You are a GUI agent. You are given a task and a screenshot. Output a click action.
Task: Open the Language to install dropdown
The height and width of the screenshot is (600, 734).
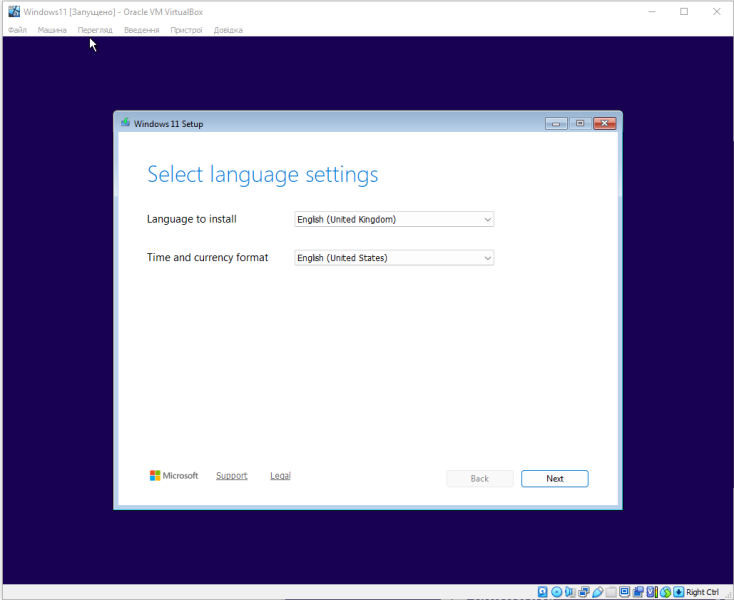[x=394, y=219]
